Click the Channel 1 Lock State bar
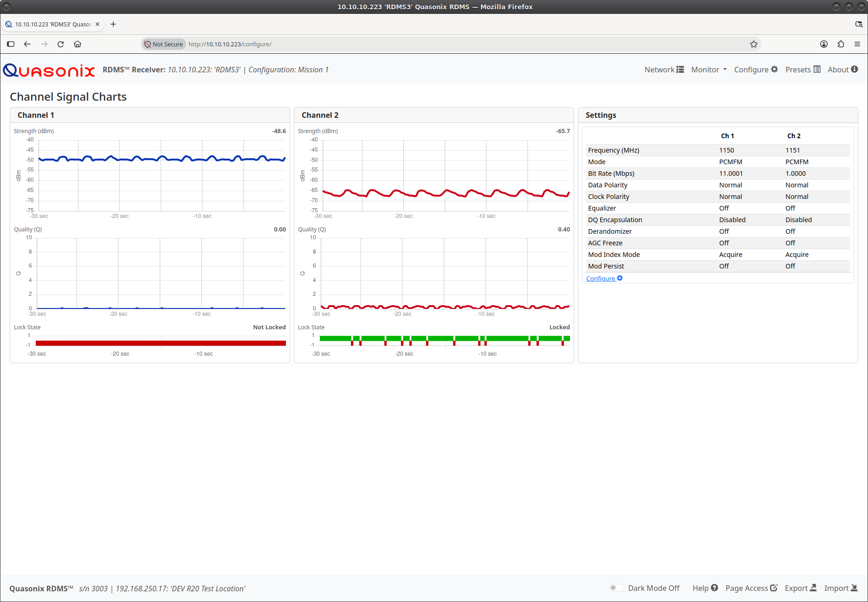The width and height of the screenshot is (868, 602). (x=161, y=343)
